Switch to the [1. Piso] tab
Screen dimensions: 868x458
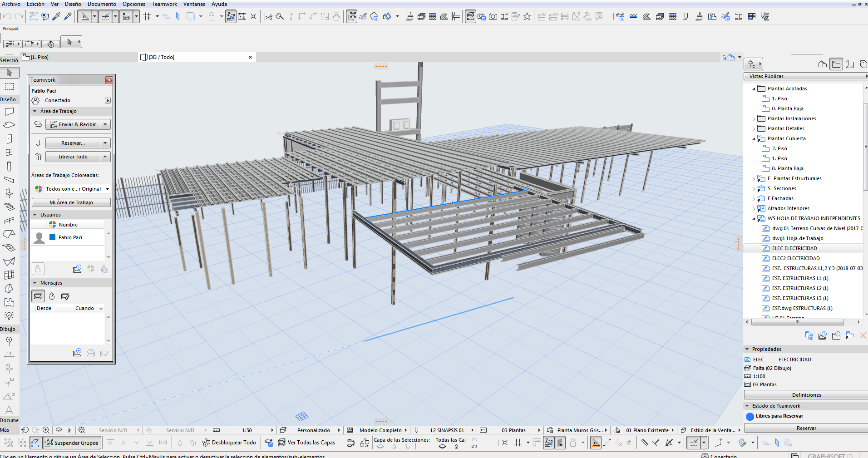(x=39, y=57)
